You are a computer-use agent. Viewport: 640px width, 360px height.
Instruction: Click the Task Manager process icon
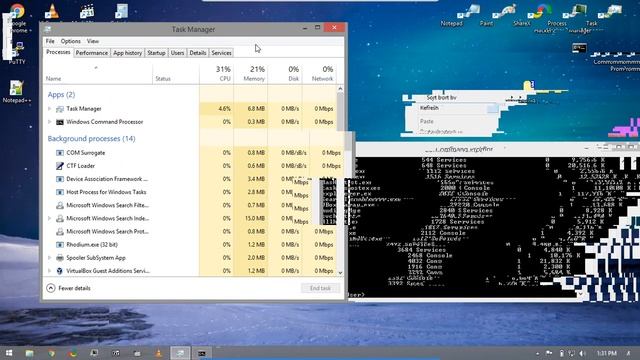[60, 109]
